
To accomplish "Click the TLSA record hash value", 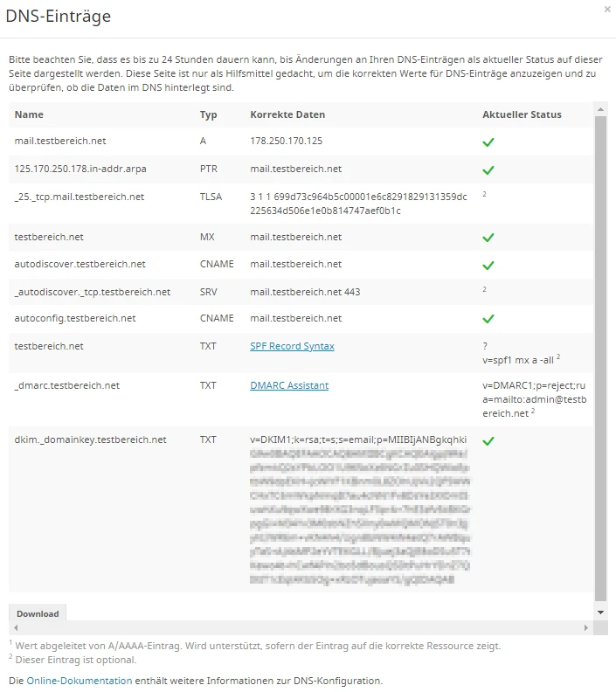I will click(358, 204).
